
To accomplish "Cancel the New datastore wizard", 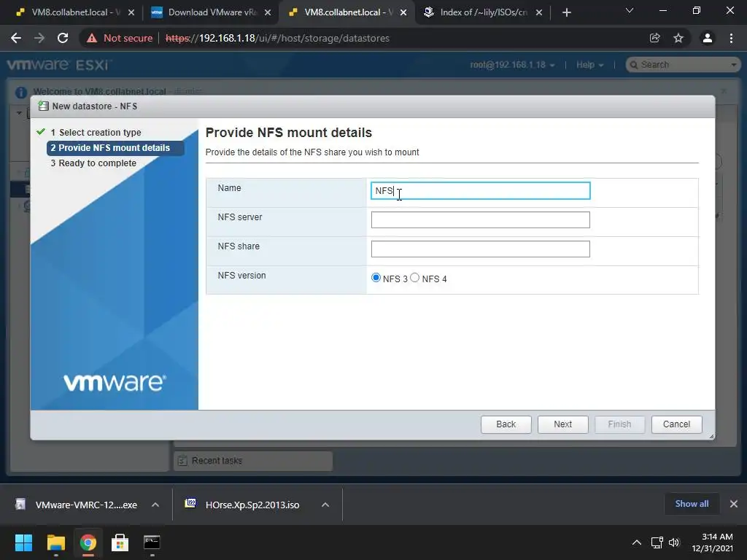I will click(x=676, y=424).
